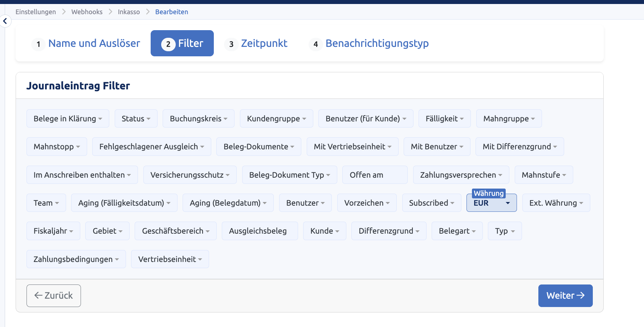This screenshot has width=644, height=327.
Task: Open the Buchungskreis dropdown
Action: (x=199, y=118)
